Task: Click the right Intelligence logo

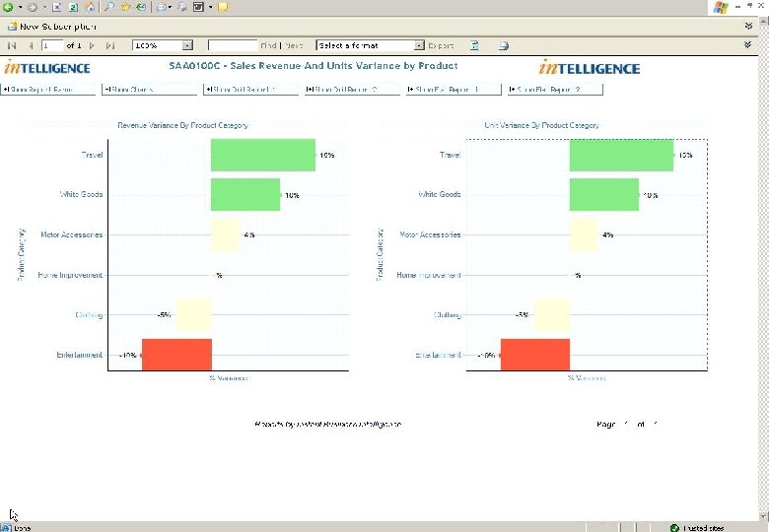Action: click(590, 68)
